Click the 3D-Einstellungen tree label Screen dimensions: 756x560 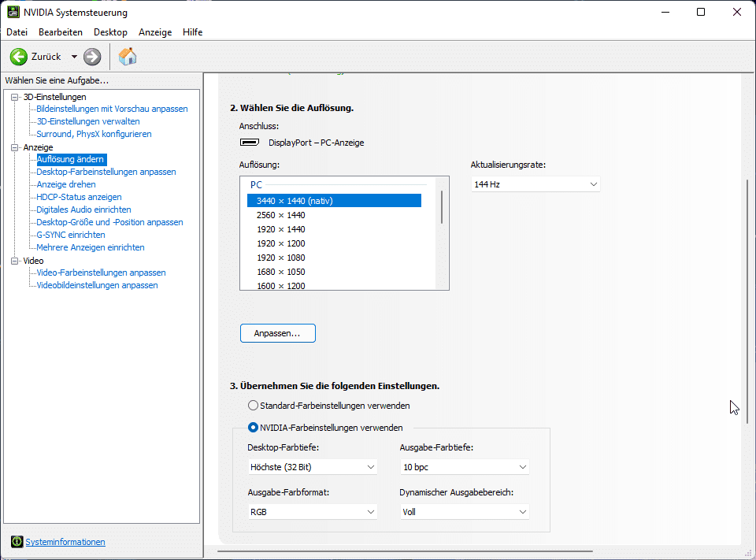(55, 97)
